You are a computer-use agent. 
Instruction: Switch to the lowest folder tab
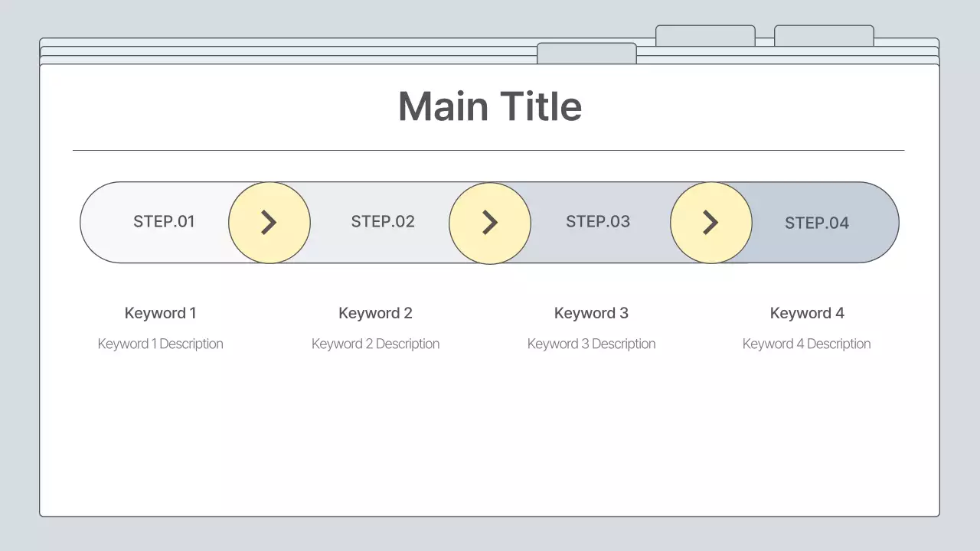click(x=586, y=53)
